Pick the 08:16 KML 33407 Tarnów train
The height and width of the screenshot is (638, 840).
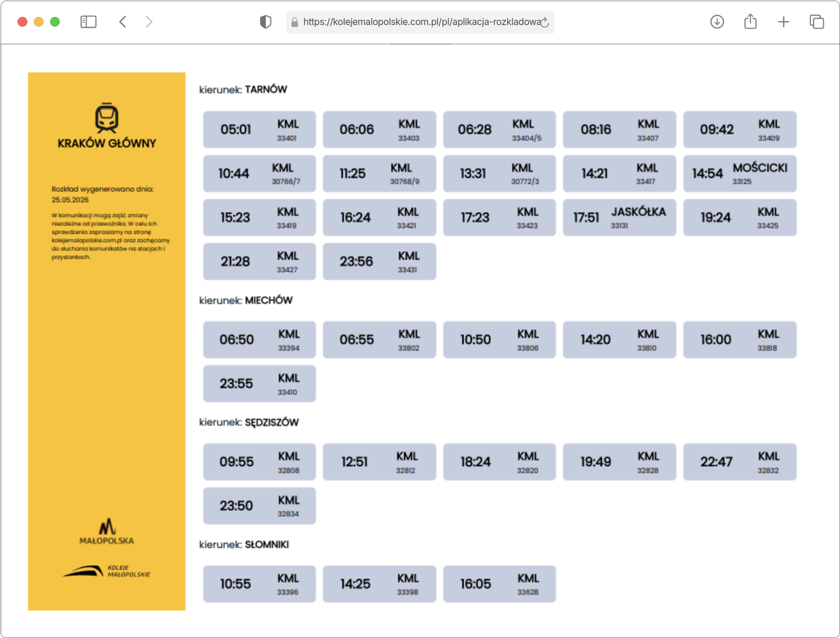620,129
